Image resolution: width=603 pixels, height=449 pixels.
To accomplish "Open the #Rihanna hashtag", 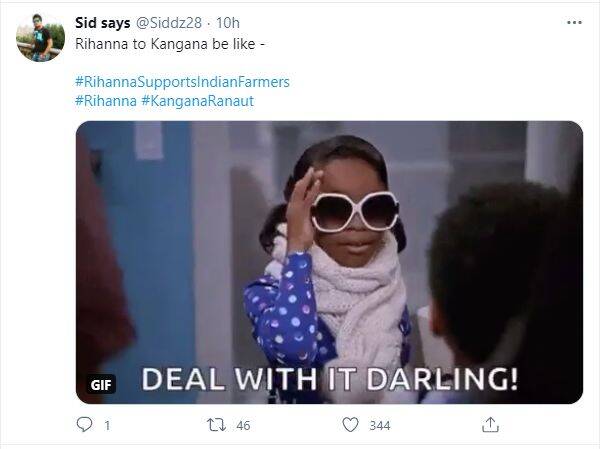I will (x=106, y=101).
